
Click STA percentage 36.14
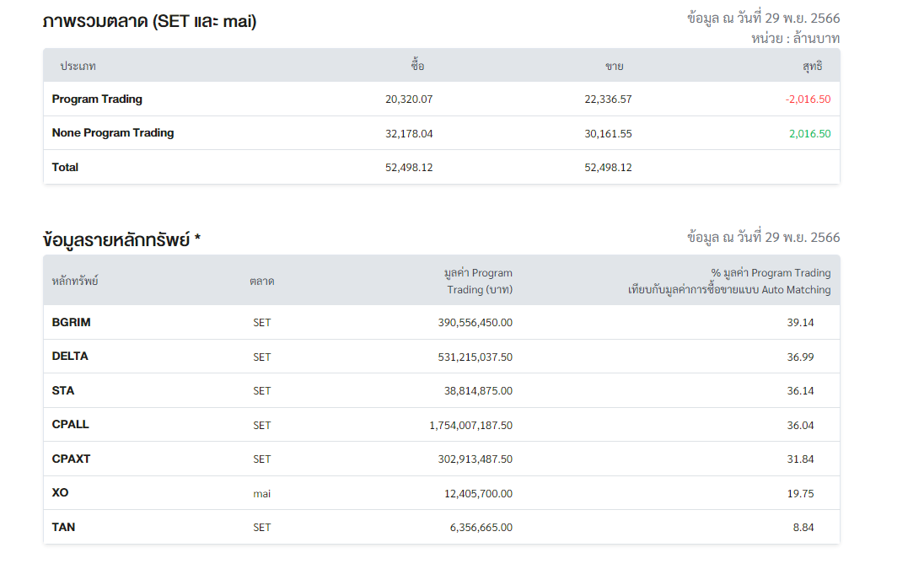[800, 391]
